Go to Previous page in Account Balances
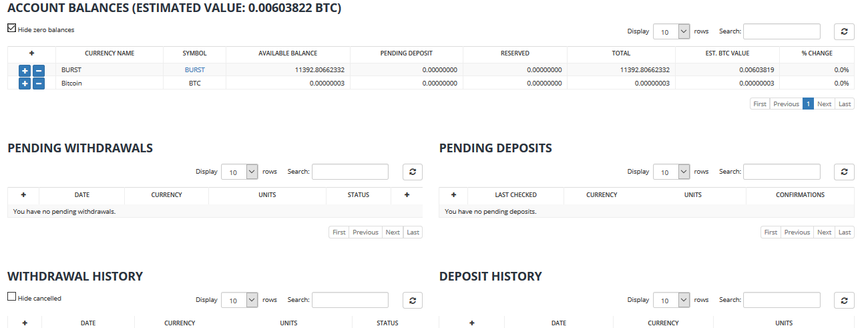Viewport: 868px width, 328px height. (x=786, y=104)
